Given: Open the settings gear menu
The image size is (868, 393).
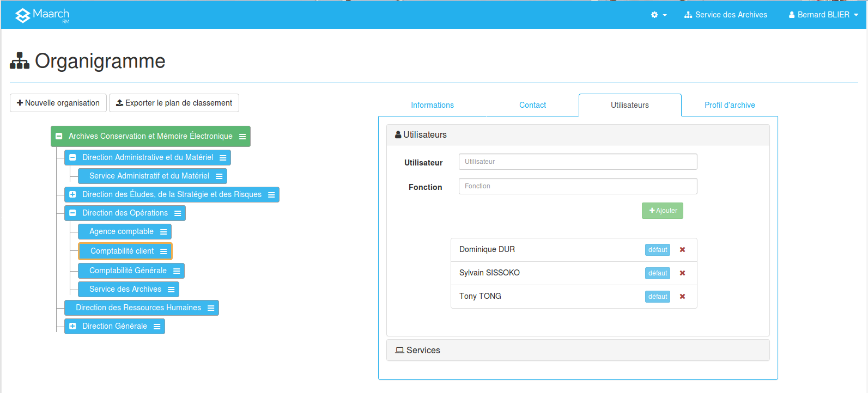Looking at the screenshot, I should pyautogui.click(x=659, y=15).
